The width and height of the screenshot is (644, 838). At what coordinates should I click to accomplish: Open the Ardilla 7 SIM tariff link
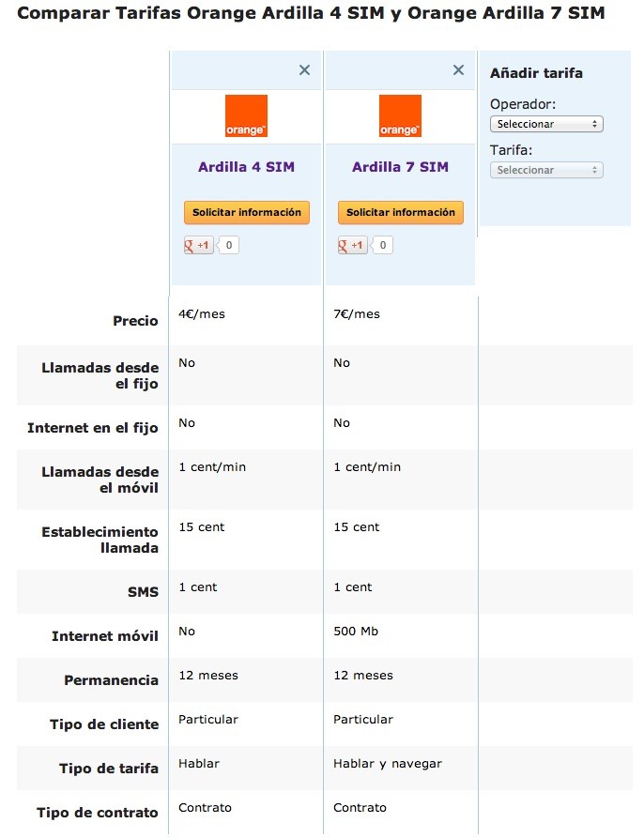[400, 167]
